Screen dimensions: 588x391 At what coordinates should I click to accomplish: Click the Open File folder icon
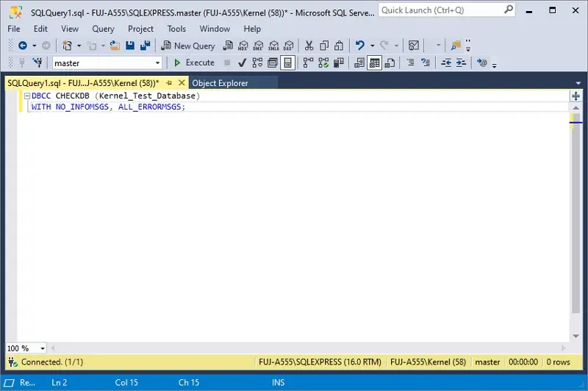115,46
